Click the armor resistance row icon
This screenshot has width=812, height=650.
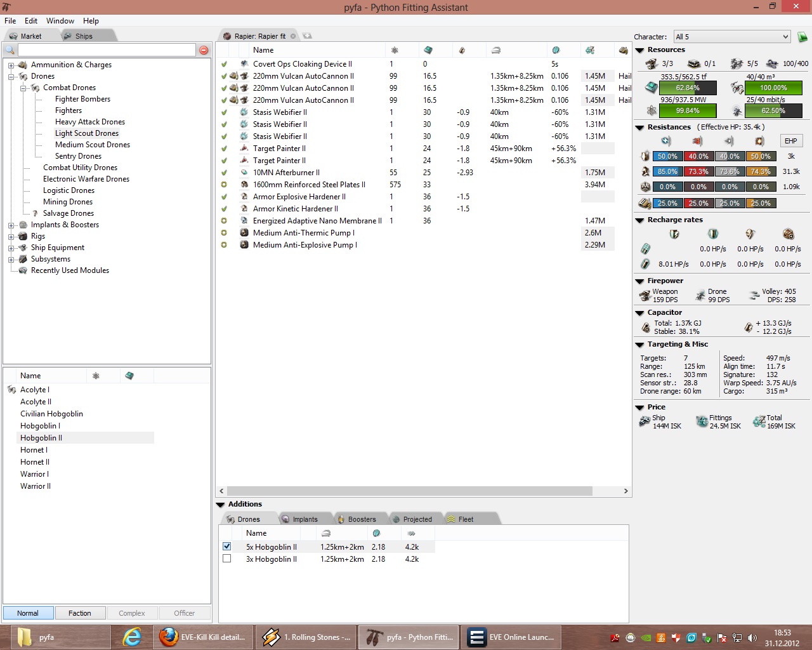[645, 171]
